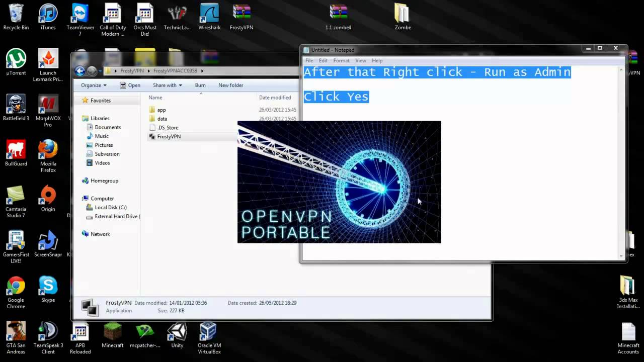This screenshot has height=362, width=644.
Task: Launch iTunes from the desktop
Action: coord(48,17)
